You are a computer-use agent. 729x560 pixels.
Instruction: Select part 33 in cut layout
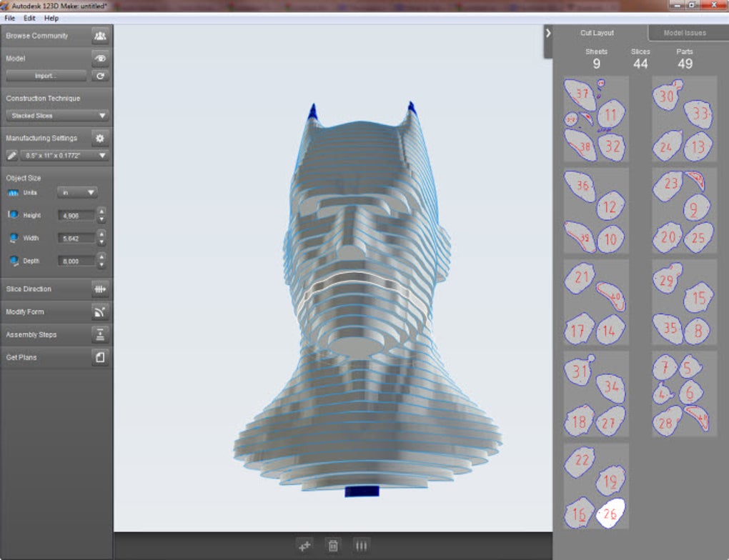[x=698, y=114]
